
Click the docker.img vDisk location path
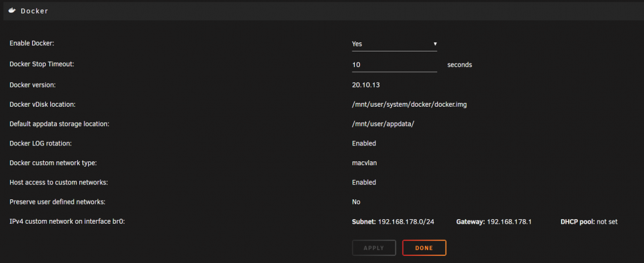tap(410, 105)
